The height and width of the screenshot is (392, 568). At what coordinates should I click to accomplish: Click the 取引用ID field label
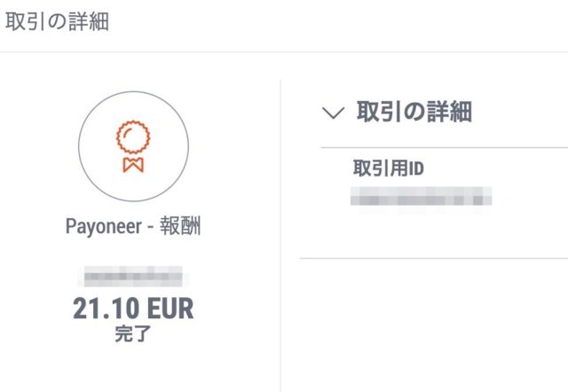(390, 168)
